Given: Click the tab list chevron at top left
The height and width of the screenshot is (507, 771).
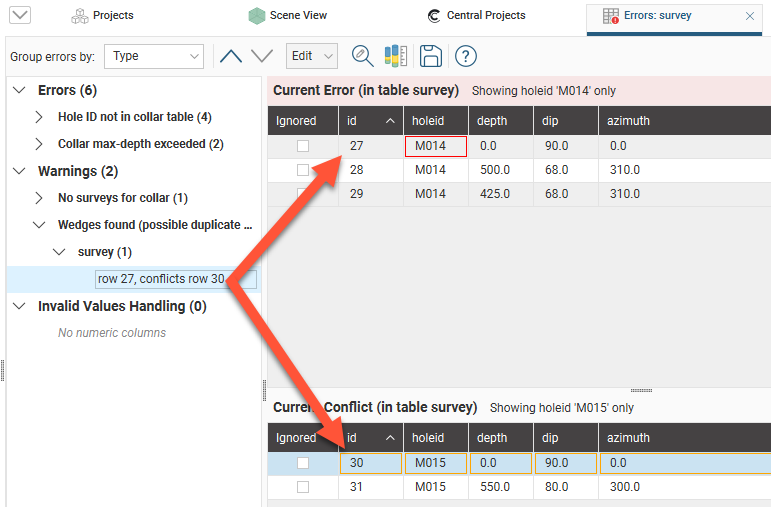Looking at the screenshot, I should (19, 15).
